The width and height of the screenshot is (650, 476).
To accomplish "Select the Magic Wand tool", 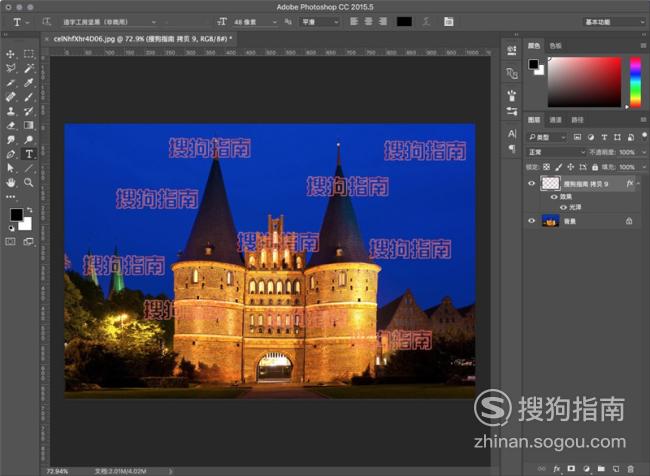I will (x=29, y=68).
